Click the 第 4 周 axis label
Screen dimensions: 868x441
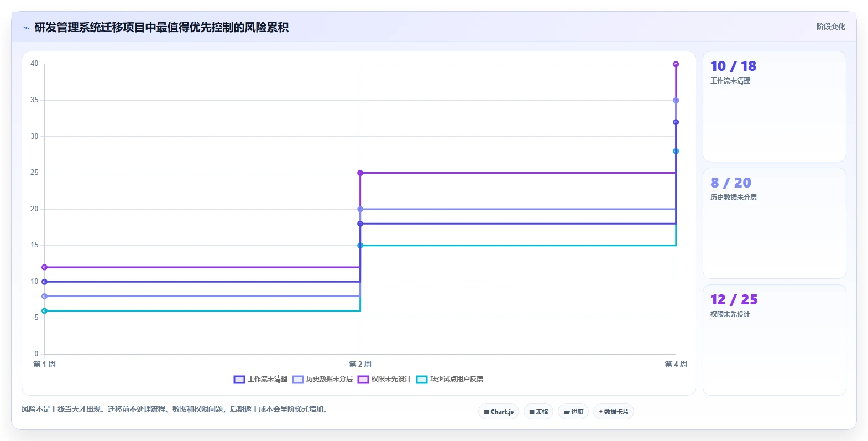pos(676,364)
